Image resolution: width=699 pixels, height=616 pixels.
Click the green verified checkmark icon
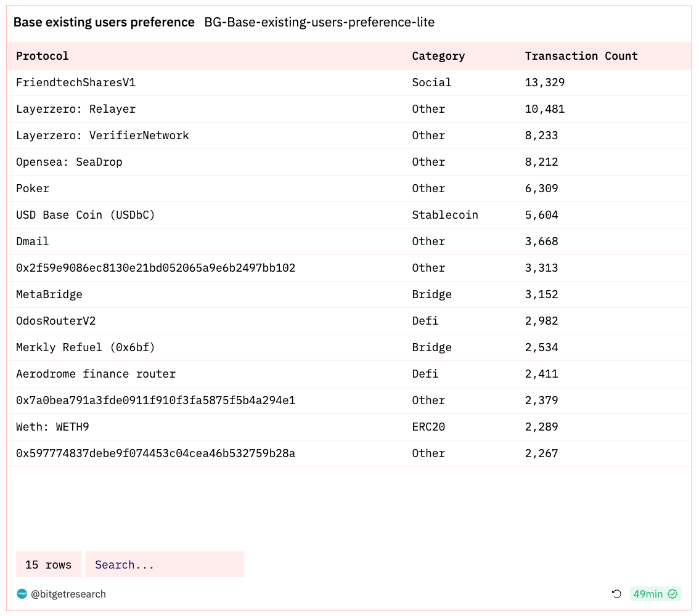(672, 594)
